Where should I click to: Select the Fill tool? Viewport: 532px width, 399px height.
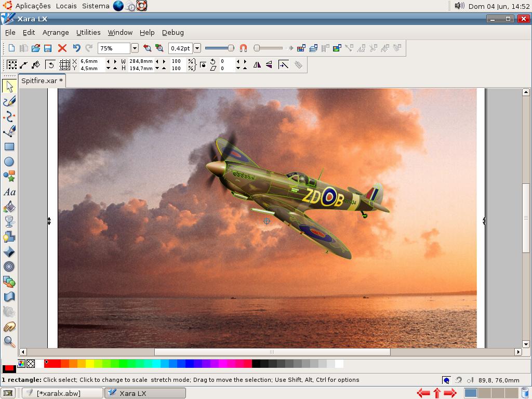(x=9, y=207)
